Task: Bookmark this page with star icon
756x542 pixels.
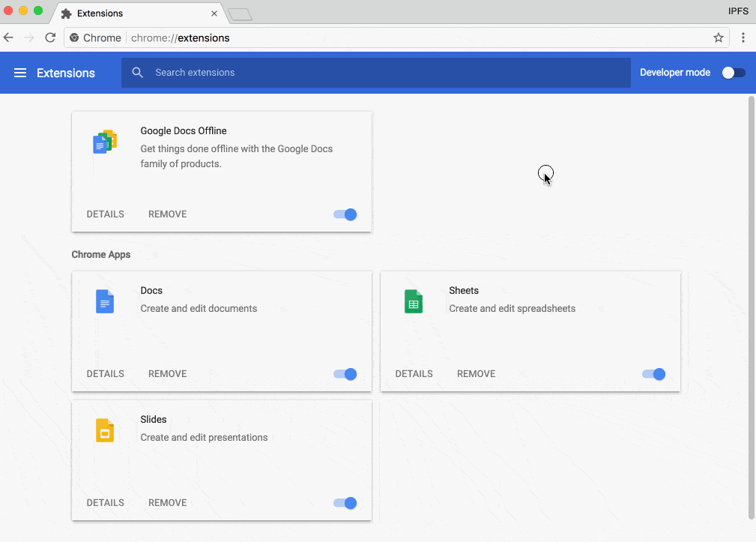Action: pyautogui.click(x=718, y=37)
